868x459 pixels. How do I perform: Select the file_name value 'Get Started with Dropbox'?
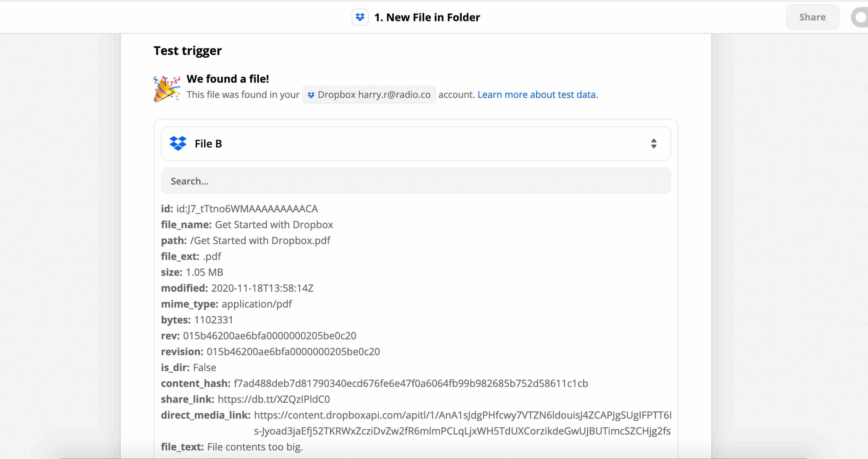274,225
